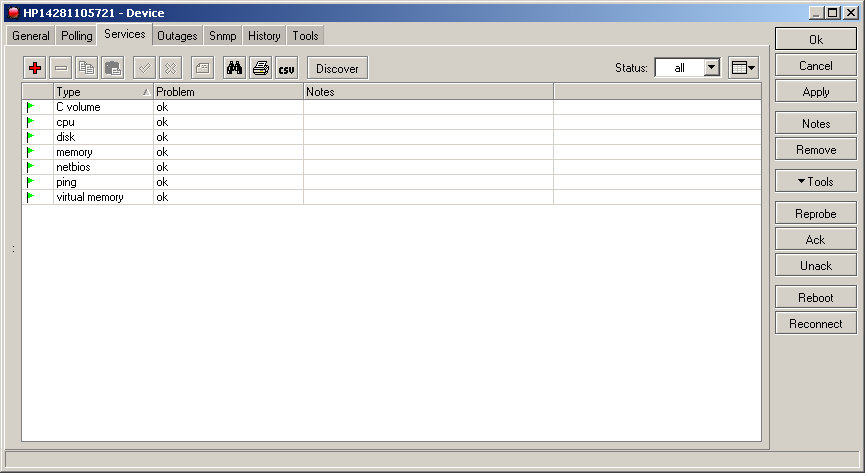Switch to the Polling tab

[x=77, y=36]
